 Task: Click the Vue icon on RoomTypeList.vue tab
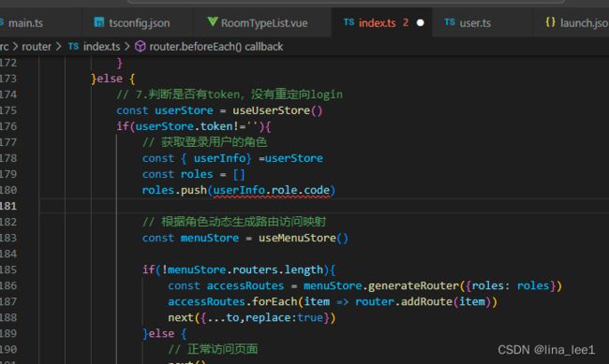click(x=213, y=22)
